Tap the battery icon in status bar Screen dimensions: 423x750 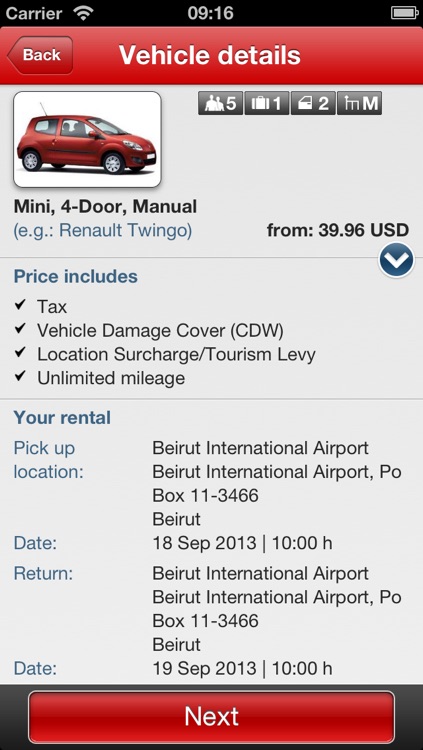click(404, 13)
